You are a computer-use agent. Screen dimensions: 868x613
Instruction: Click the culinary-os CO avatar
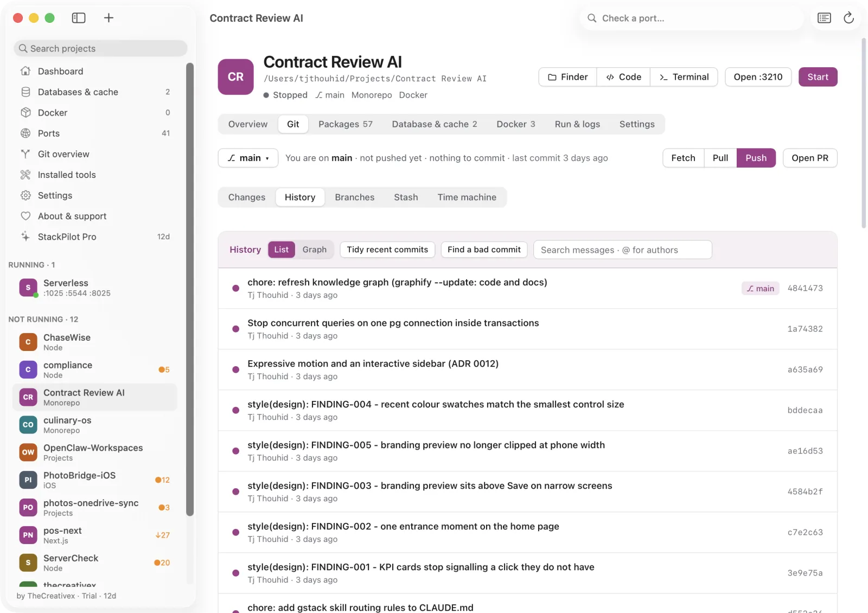28,425
